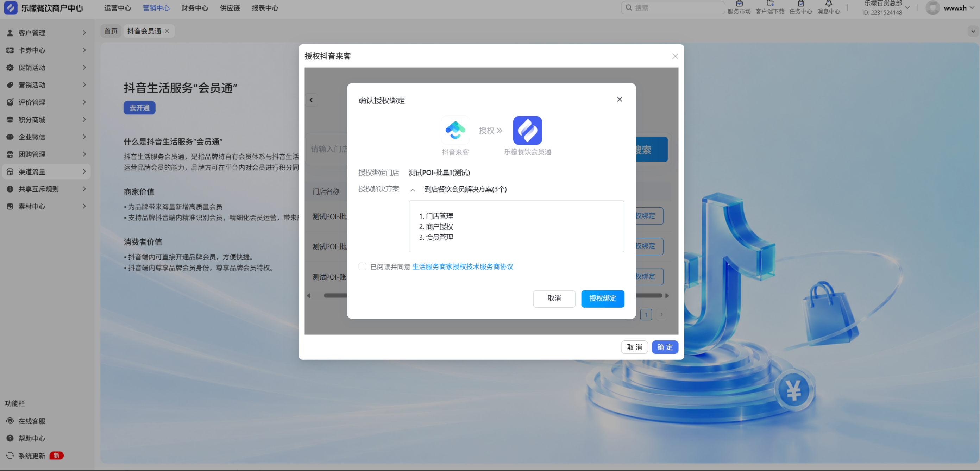The width and height of the screenshot is (980, 471).
Task: Click the 营销活动 tag icon
Action: pos(10,85)
